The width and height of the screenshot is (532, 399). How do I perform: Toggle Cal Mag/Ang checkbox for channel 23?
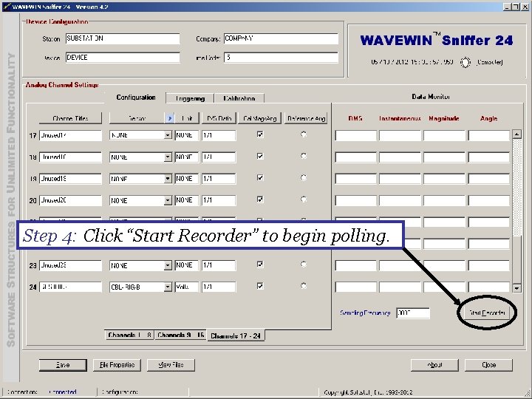click(x=260, y=265)
